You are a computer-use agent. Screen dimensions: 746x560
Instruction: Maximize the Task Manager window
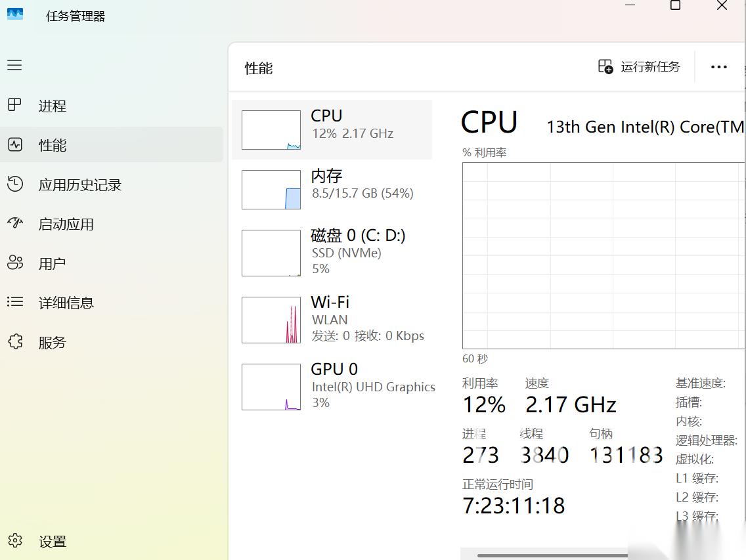click(675, 5)
